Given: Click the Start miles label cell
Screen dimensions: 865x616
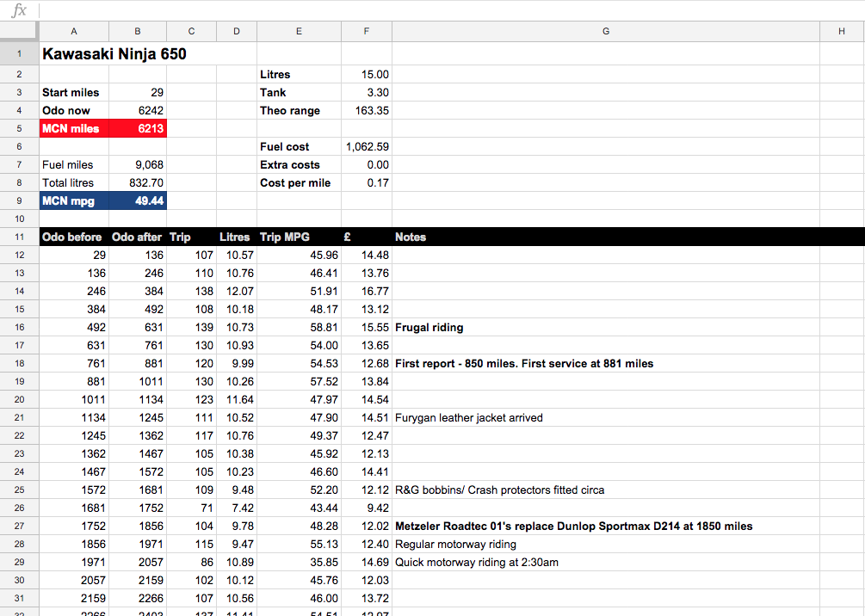Looking at the screenshot, I should pyautogui.click(x=74, y=93).
